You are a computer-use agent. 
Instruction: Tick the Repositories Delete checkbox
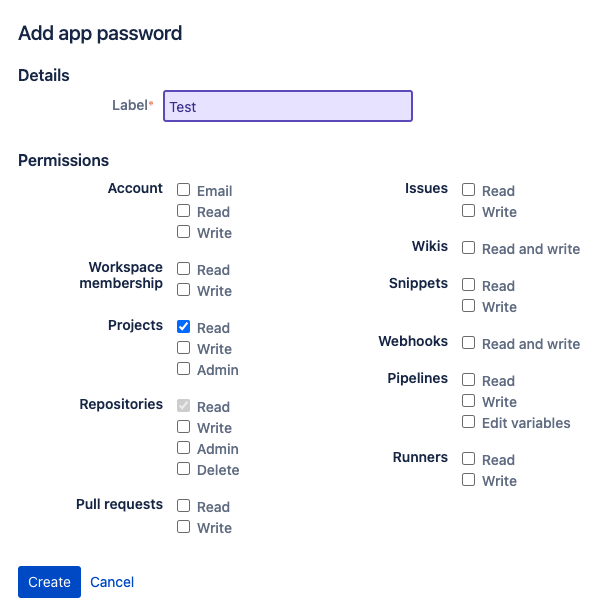(184, 469)
